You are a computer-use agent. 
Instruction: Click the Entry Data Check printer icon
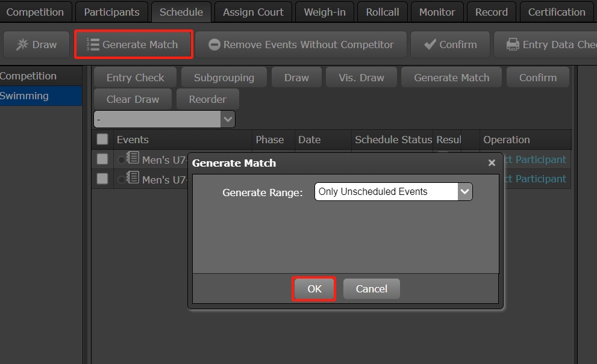513,45
